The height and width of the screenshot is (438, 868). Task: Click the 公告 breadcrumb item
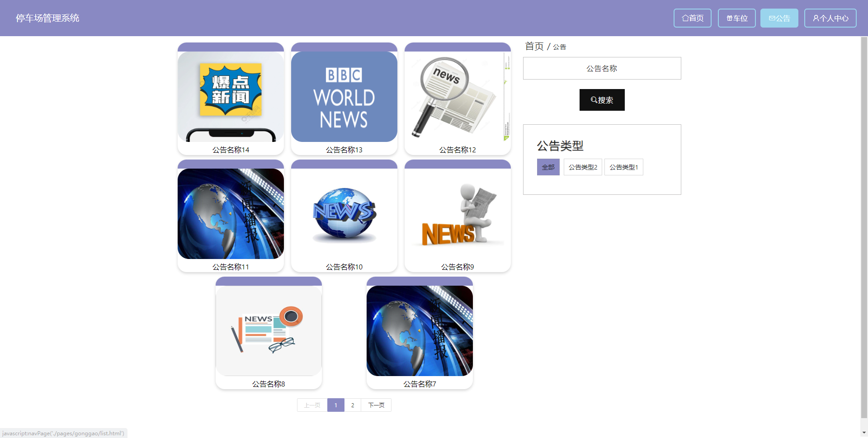coord(559,47)
